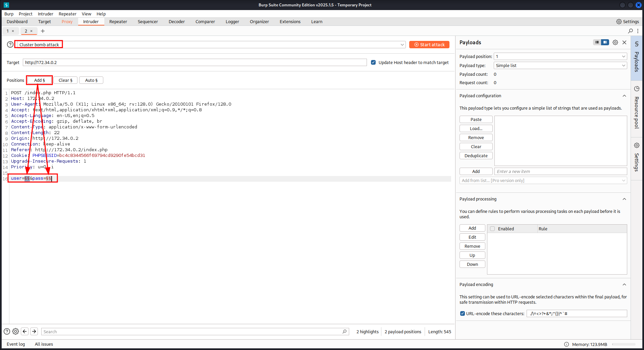Screen dimensions: 644x350
Task: Switch Payloads panel to left-docked layout icon
Action: click(597, 42)
